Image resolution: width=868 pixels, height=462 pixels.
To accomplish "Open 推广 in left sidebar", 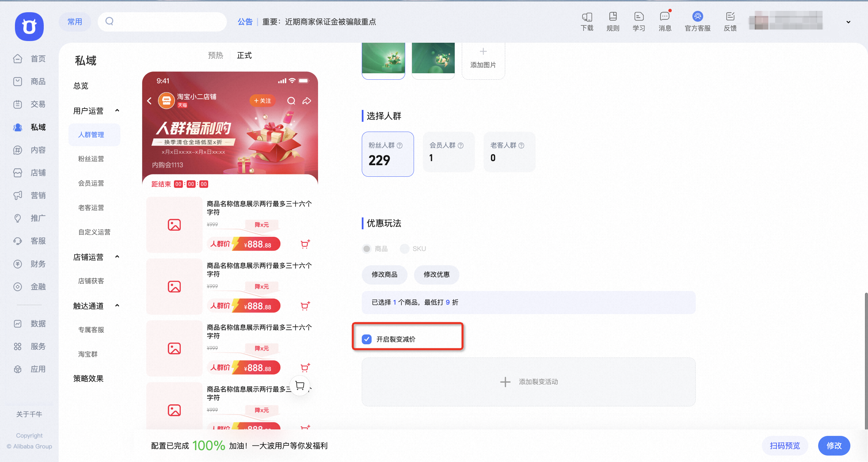I will click(29, 218).
